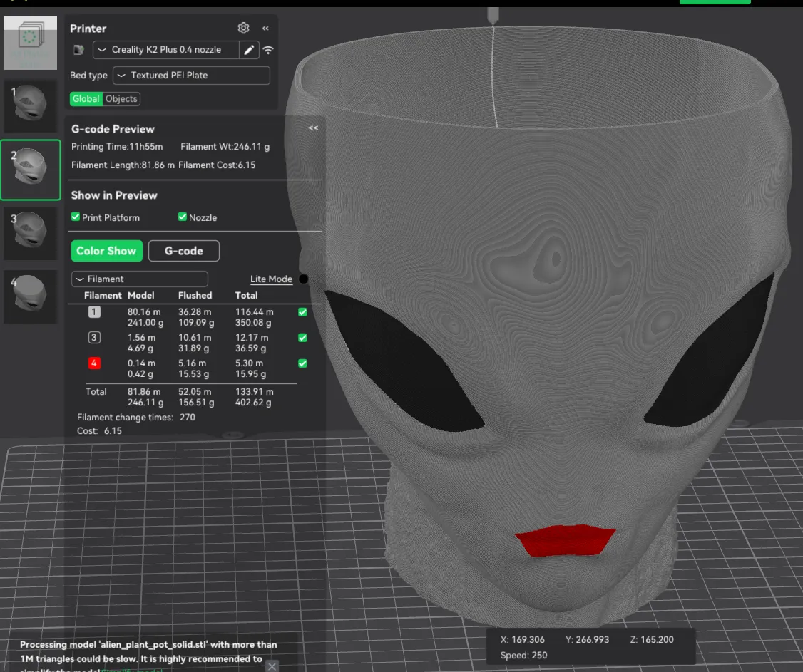The width and height of the screenshot is (803, 672).
Task: Select plate 2 thumbnail
Action: pyautogui.click(x=31, y=170)
